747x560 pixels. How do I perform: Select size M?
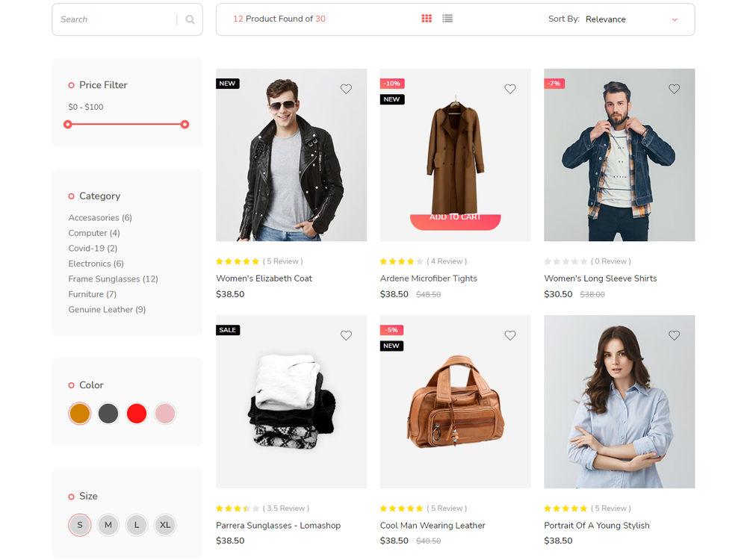coord(108,525)
